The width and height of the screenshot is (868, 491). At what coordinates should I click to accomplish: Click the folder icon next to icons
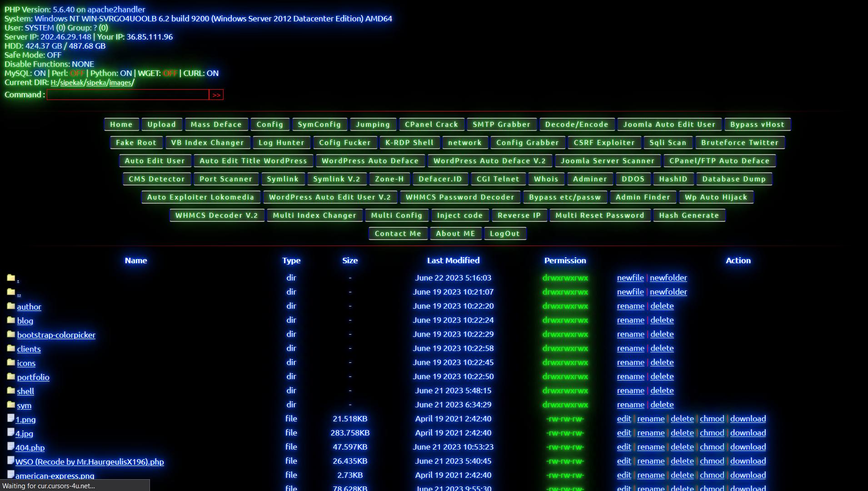point(11,362)
